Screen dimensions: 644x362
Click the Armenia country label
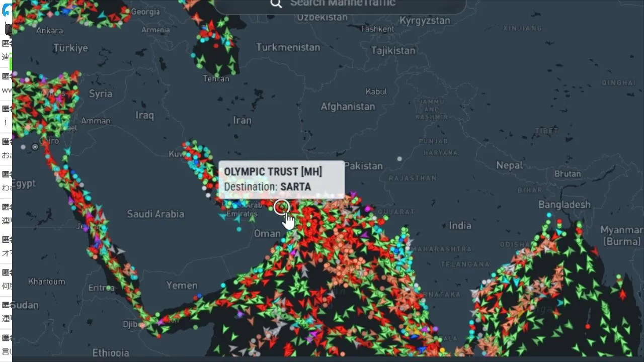(x=155, y=30)
